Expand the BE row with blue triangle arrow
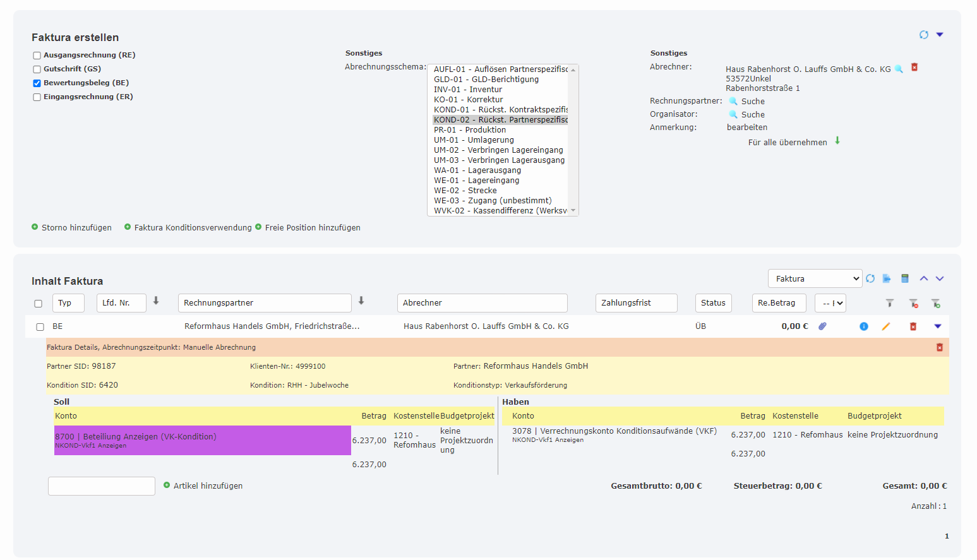The image size is (977, 560). (938, 326)
